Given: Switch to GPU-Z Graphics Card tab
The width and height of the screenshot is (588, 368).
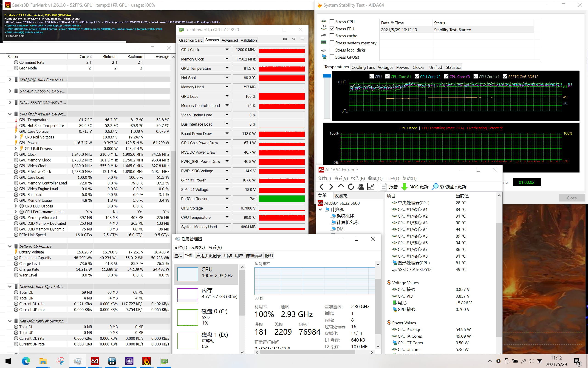Looking at the screenshot, I should pyautogui.click(x=191, y=40).
